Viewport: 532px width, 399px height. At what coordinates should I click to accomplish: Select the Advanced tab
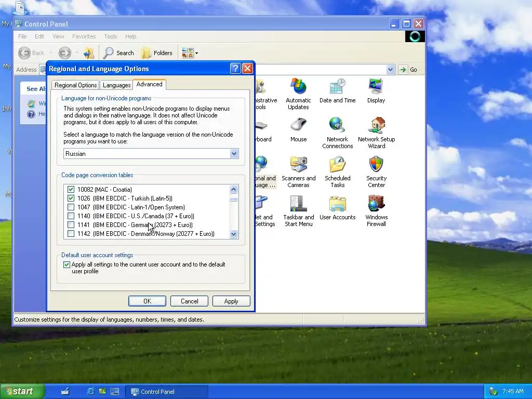click(x=149, y=84)
